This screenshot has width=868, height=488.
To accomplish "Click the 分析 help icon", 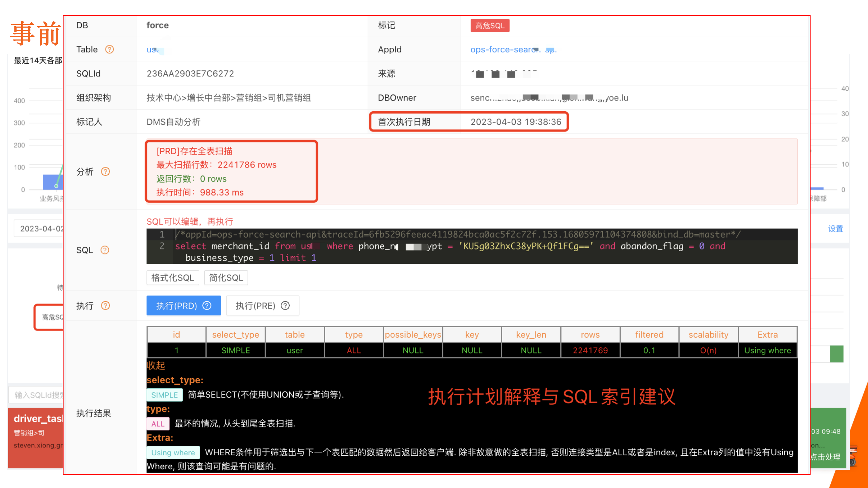I will 106,172.
